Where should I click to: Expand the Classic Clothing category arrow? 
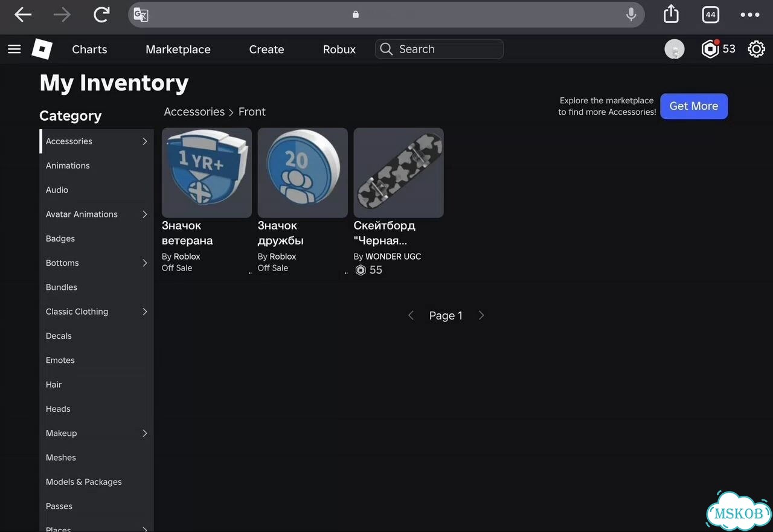[x=145, y=312]
